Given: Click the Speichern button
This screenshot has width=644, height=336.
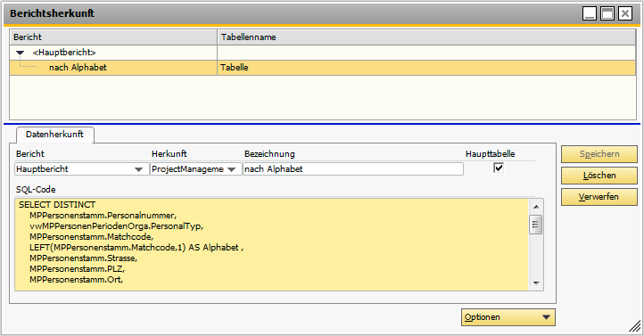Looking at the screenshot, I should pyautogui.click(x=599, y=154).
